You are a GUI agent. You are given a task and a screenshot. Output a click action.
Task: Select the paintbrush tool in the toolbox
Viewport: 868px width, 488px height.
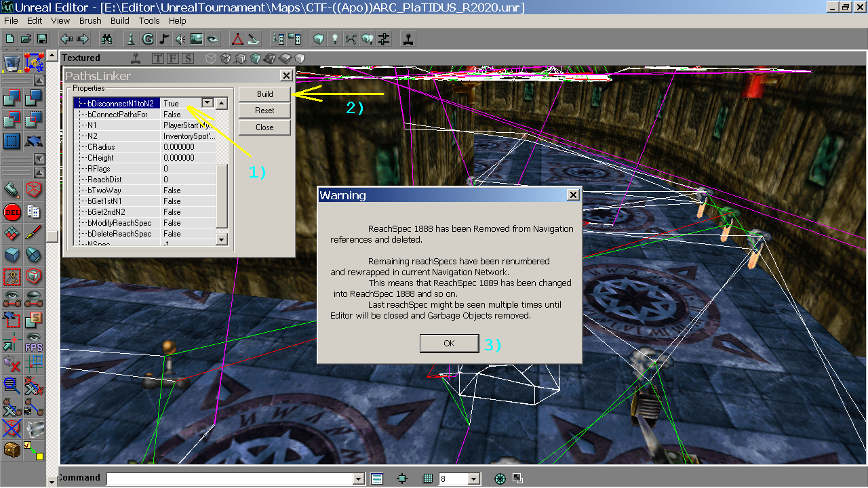(x=33, y=233)
